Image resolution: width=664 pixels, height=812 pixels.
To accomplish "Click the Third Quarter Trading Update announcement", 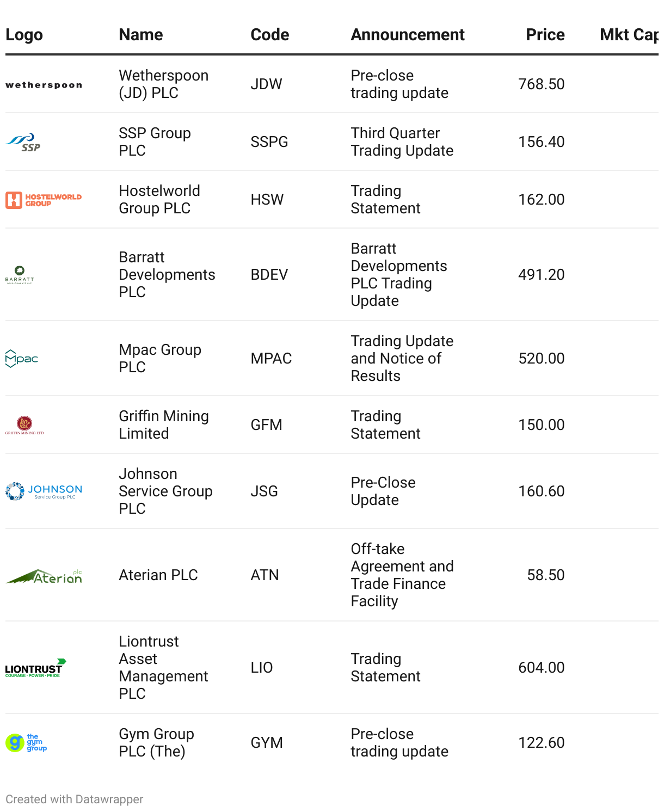I will click(402, 142).
